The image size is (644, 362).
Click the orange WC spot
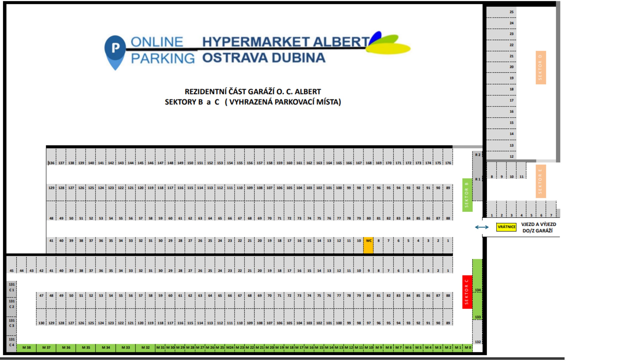tap(368, 245)
